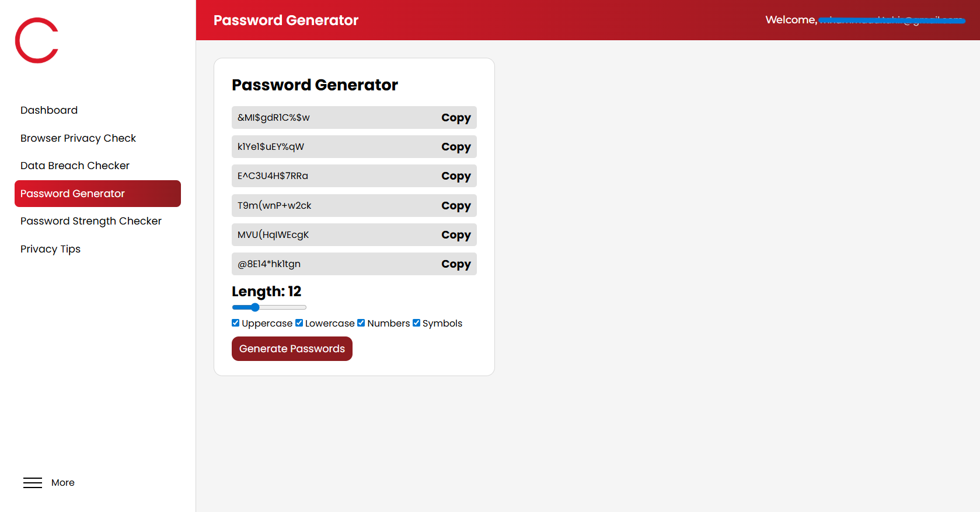Copy the k1Ye1$uEY%qW password
Image resolution: width=980 pixels, height=512 pixels.
click(x=456, y=147)
